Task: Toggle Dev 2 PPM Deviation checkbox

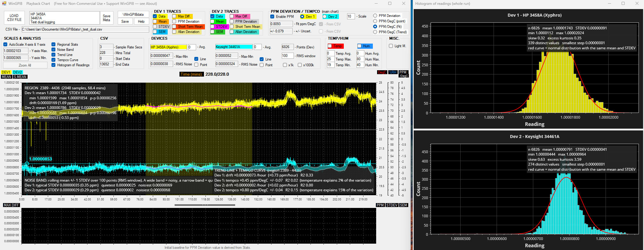Action: coord(232,21)
